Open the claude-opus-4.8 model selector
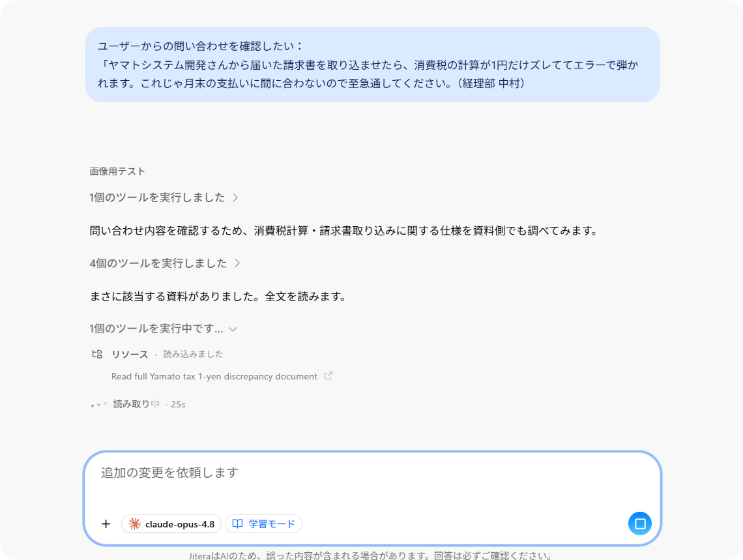 click(171, 523)
